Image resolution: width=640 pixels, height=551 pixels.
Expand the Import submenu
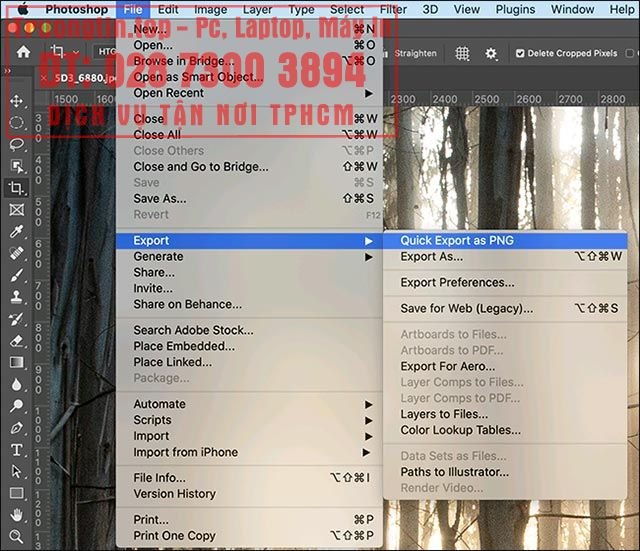pyautogui.click(x=249, y=436)
